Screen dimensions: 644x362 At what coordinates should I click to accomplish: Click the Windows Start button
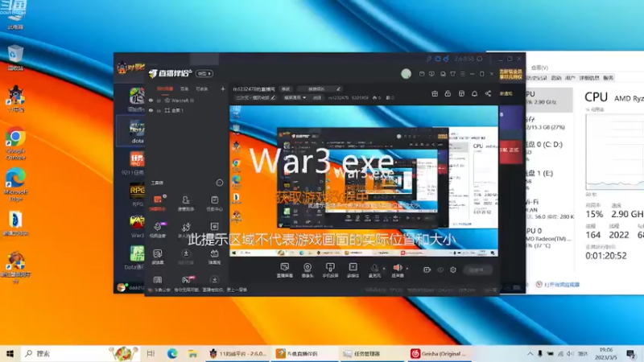[10, 353]
